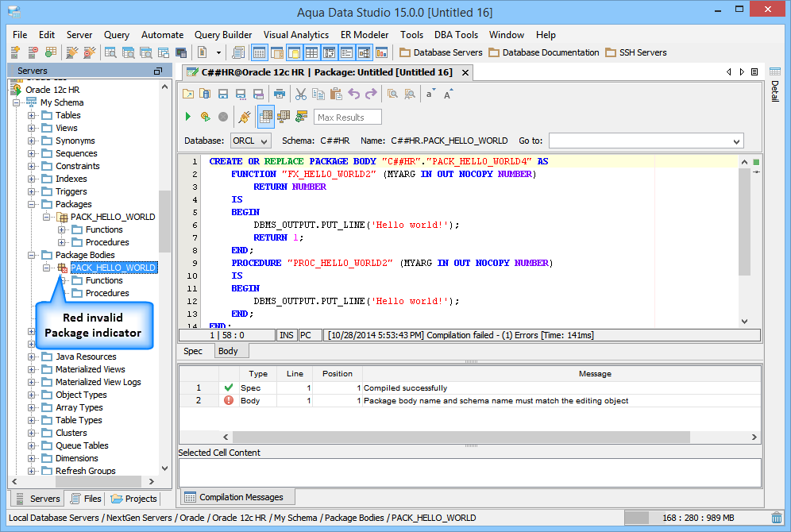Click the increase font size icon

pos(448,94)
